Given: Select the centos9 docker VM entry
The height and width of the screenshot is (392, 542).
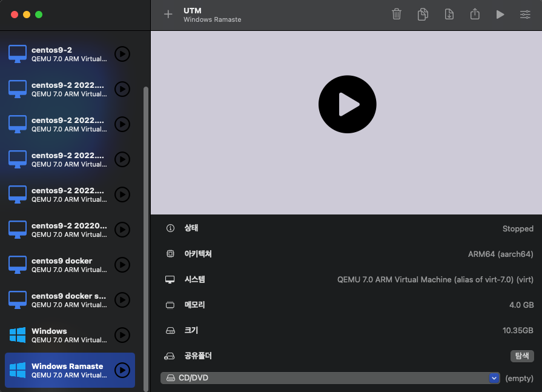Looking at the screenshot, I should [70, 265].
